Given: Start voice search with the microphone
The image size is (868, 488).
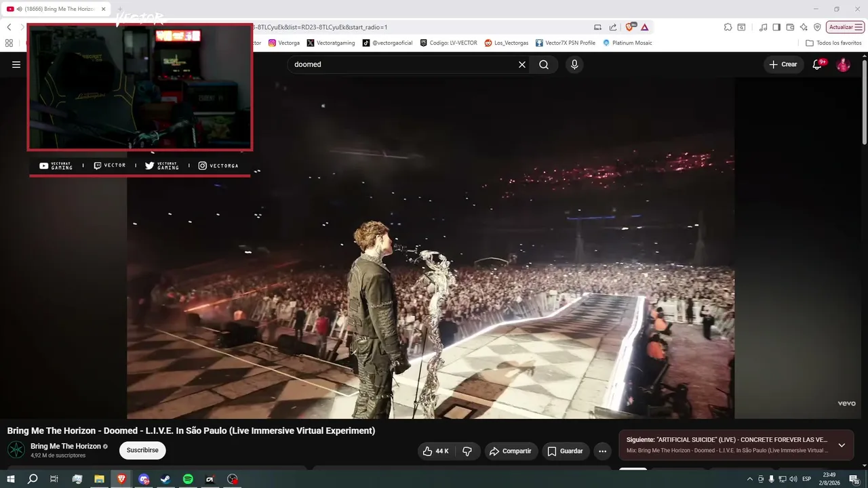Looking at the screenshot, I should [574, 64].
